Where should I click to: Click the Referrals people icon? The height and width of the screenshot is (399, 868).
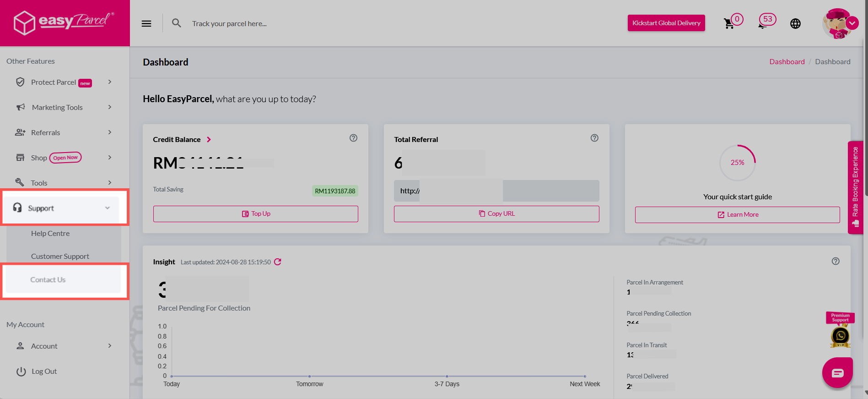(20, 132)
